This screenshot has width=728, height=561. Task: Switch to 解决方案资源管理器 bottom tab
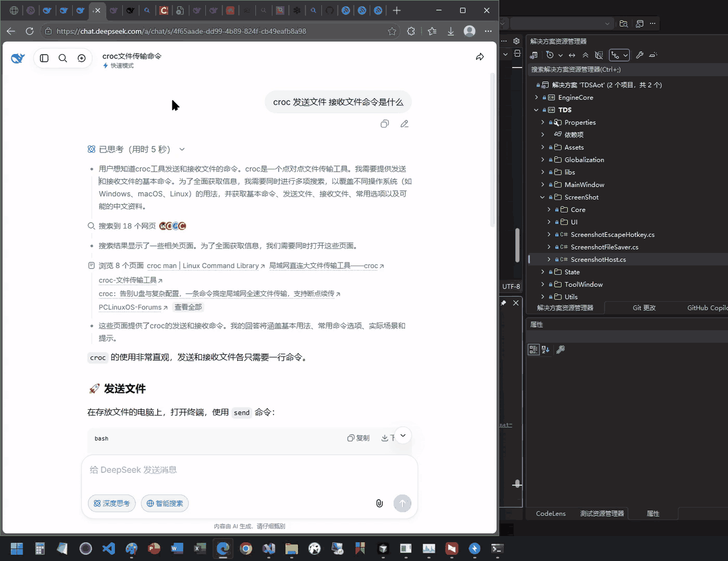(565, 307)
